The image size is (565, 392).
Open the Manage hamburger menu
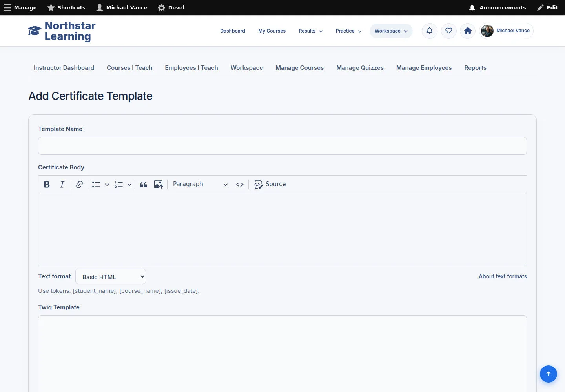(x=20, y=7)
